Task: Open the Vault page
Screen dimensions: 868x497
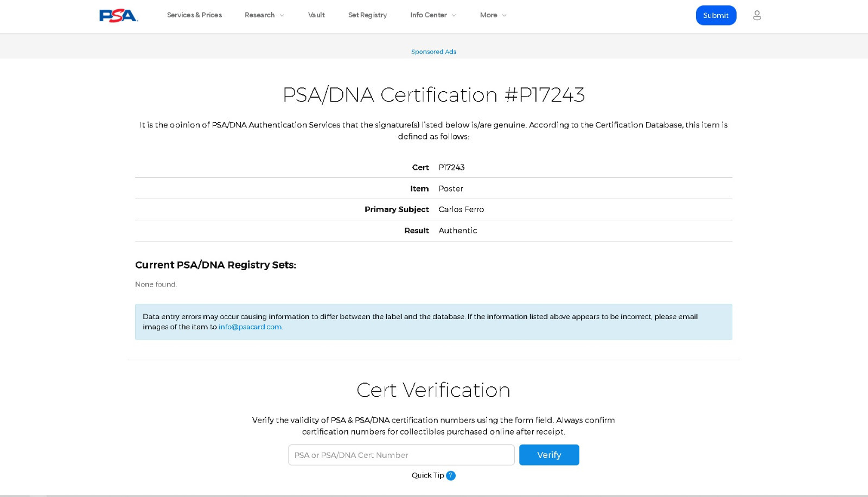Action: pos(316,15)
